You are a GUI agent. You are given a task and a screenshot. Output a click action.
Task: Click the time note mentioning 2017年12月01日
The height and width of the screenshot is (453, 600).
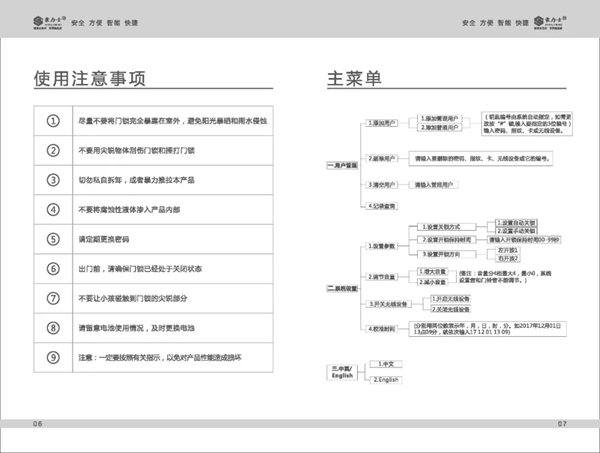[x=488, y=329]
